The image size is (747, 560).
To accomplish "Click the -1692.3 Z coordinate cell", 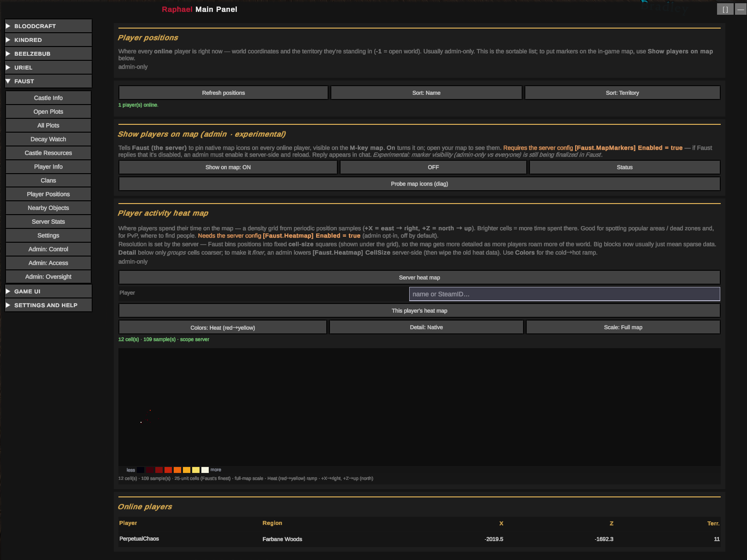I will [604, 539].
